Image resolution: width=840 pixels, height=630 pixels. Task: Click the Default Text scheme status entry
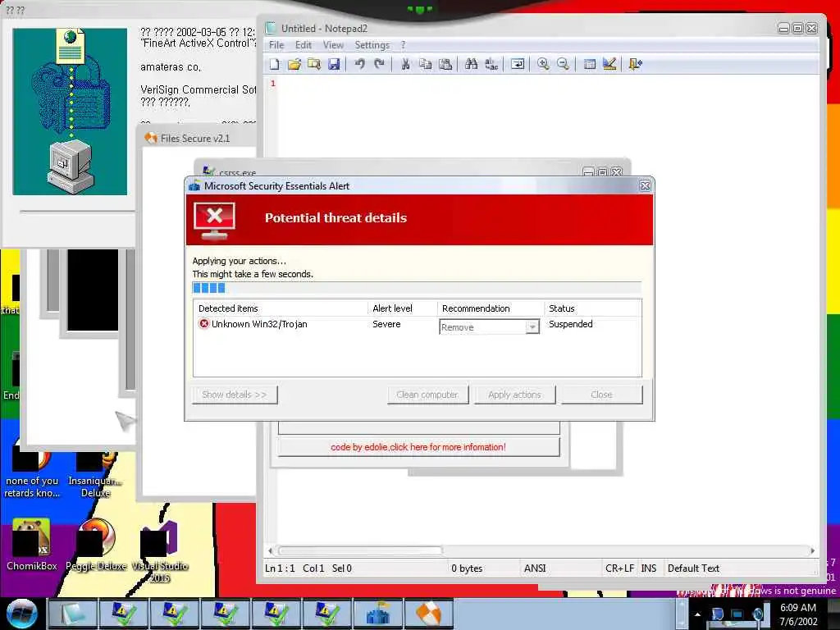(x=693, y=568)
